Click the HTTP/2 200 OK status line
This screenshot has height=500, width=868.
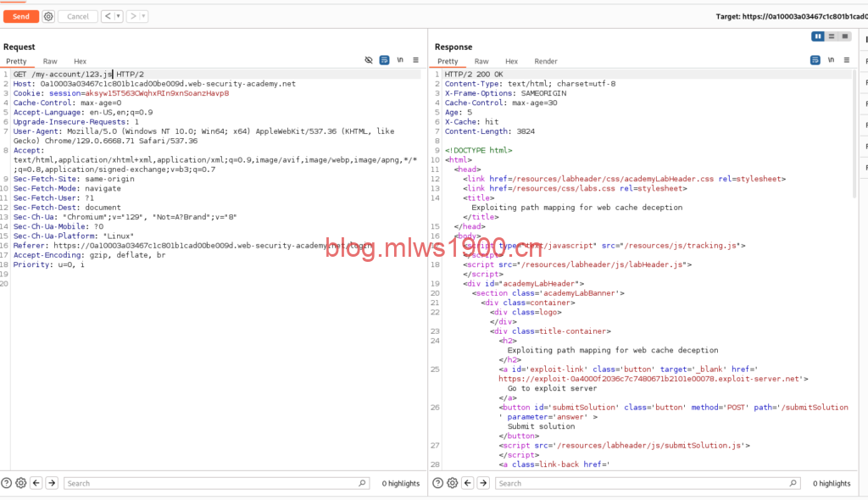point(474,75)
